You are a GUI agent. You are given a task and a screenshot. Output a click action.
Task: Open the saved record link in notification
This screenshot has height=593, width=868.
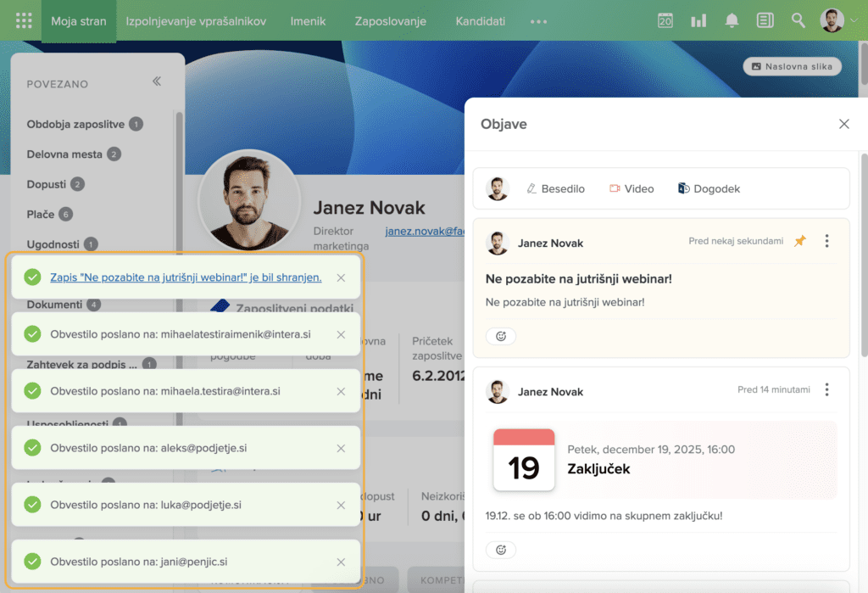pyautogui.click(x=186, y=277)
